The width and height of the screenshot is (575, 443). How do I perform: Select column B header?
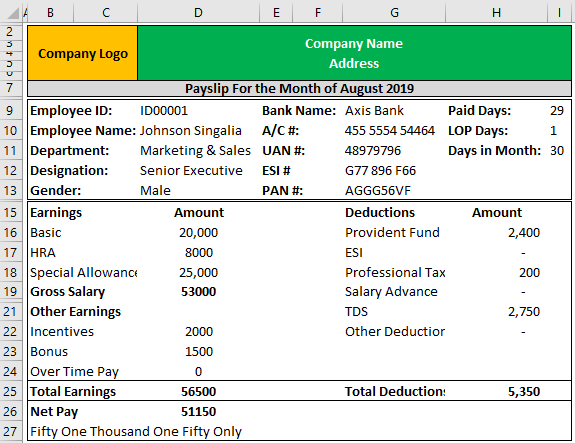[51, 13]
